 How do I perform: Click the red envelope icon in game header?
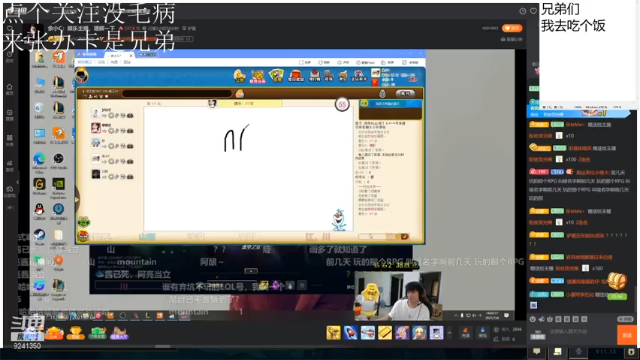click(375, 82)
